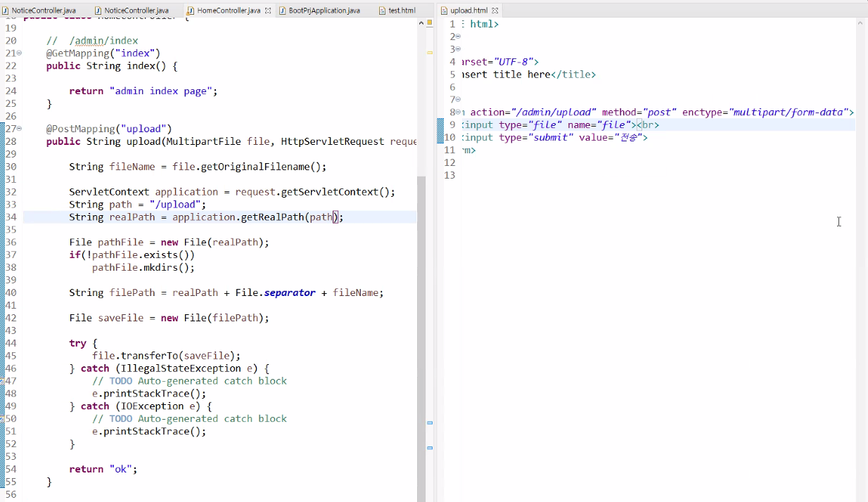Click the scroll-up arrow of HomeController editor
This screenshot has width=868, height=502.
tap(421, 23)
